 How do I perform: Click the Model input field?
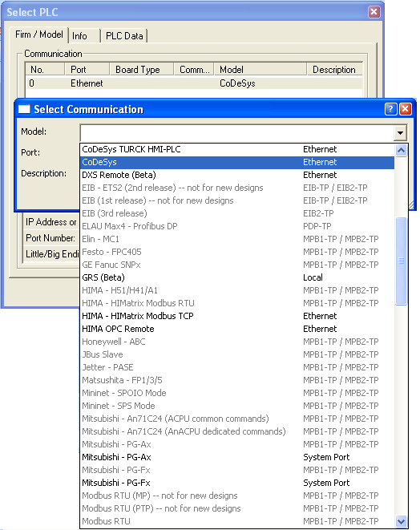pos(237,133)
